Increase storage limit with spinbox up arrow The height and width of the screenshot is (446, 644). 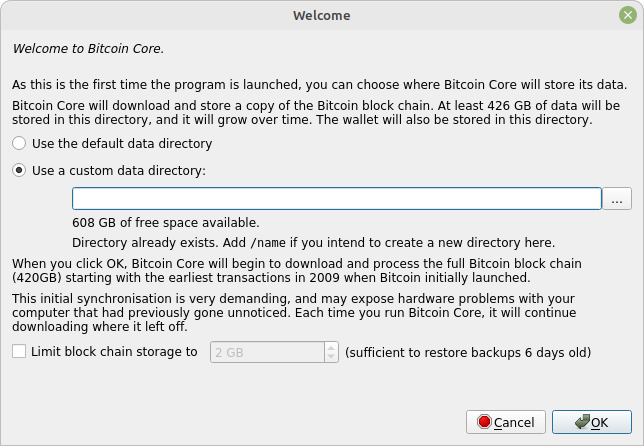tap(331, 347)
